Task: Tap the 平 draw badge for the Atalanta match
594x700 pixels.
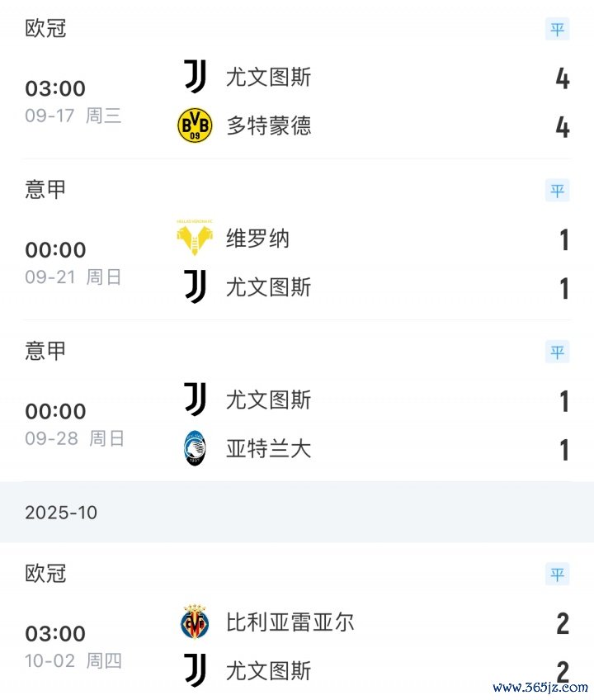Action: click(558, 352)
